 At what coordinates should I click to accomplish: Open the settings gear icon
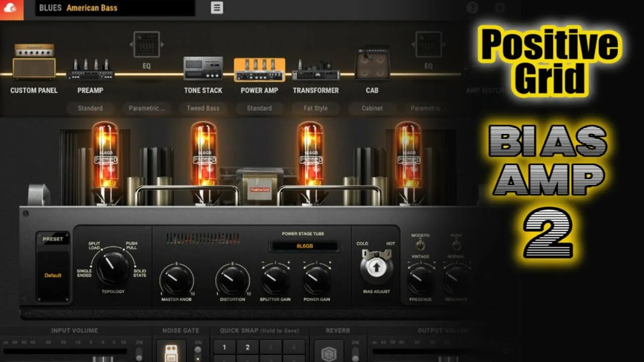click(500, 8)
